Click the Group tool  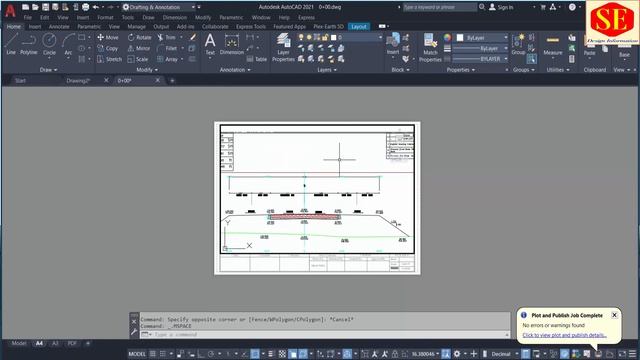pos(518,44)
